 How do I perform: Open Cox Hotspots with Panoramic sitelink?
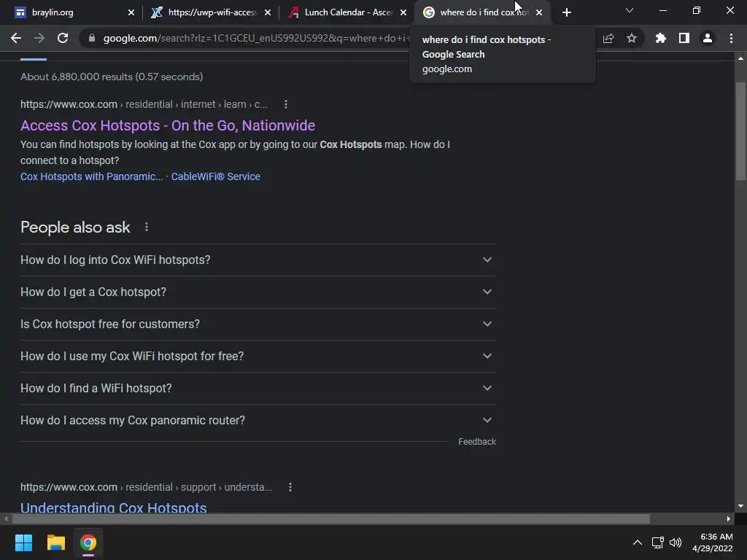point(91,176)
